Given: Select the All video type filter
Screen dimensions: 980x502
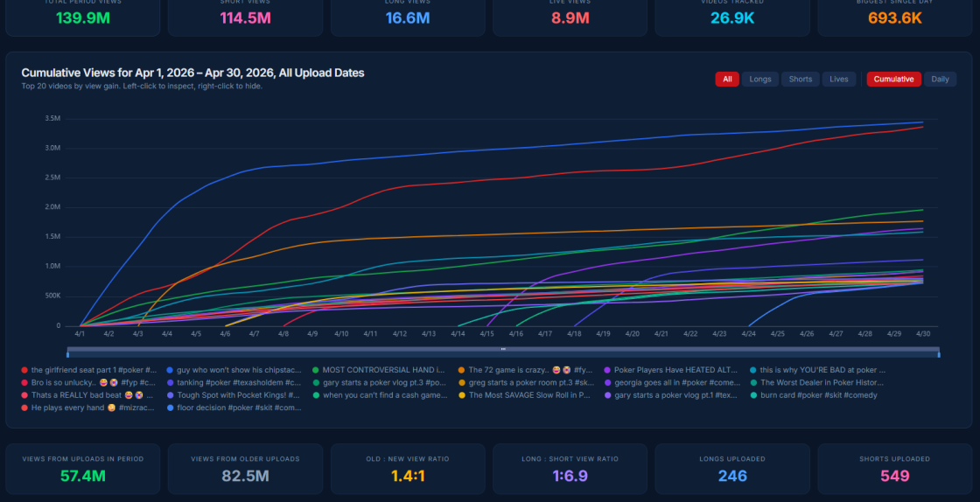Looking at the screenshot, I should pyautogui.click(x=727, y=80).
